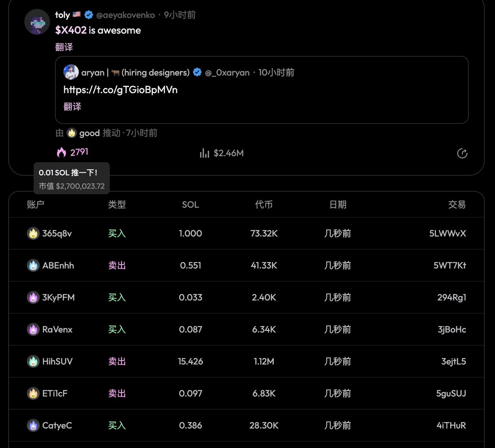Click the flame boost icon showing 2791
Screen dimensions: 495x448
(x=61, y=152)
